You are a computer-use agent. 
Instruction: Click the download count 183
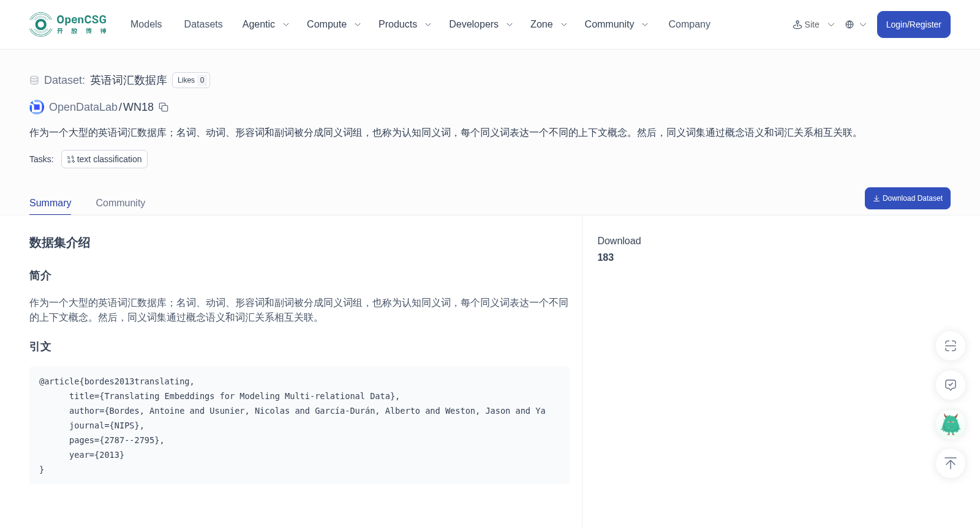click(x=606, y=258)
